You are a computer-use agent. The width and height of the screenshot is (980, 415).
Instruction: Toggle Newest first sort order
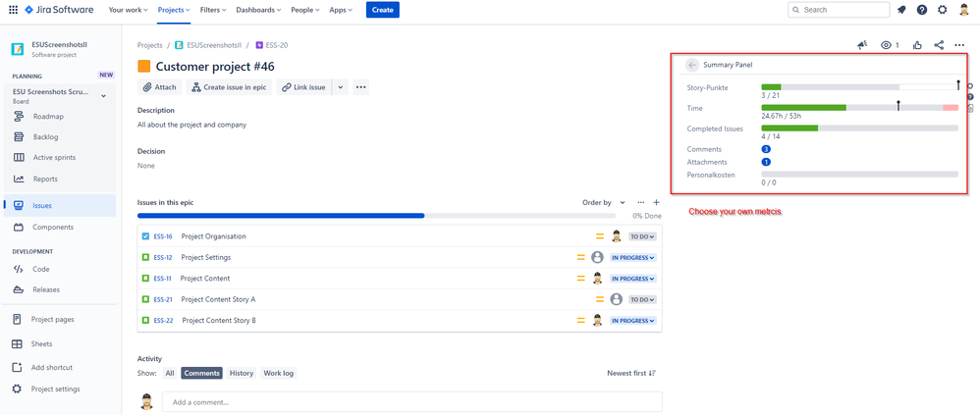[x=631, y=373]
